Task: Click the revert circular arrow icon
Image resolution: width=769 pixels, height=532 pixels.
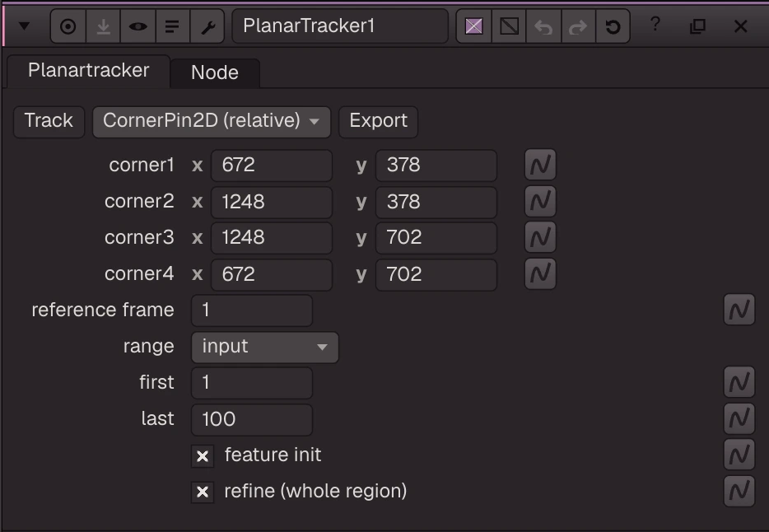Action: [613, 26]
